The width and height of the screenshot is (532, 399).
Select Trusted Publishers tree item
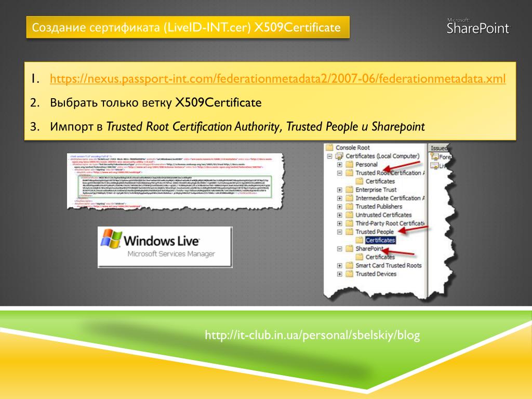click(379, 207)
